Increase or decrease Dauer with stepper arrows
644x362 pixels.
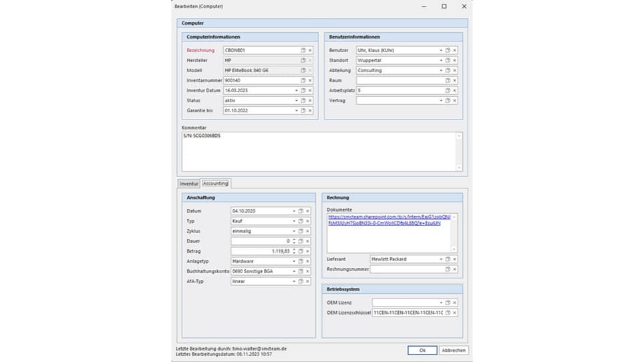tap(294, 241)
